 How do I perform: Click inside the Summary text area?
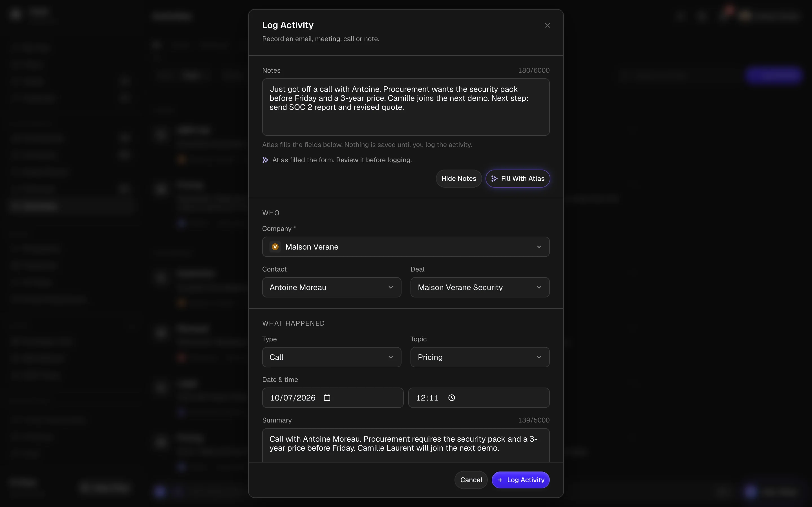406,445
